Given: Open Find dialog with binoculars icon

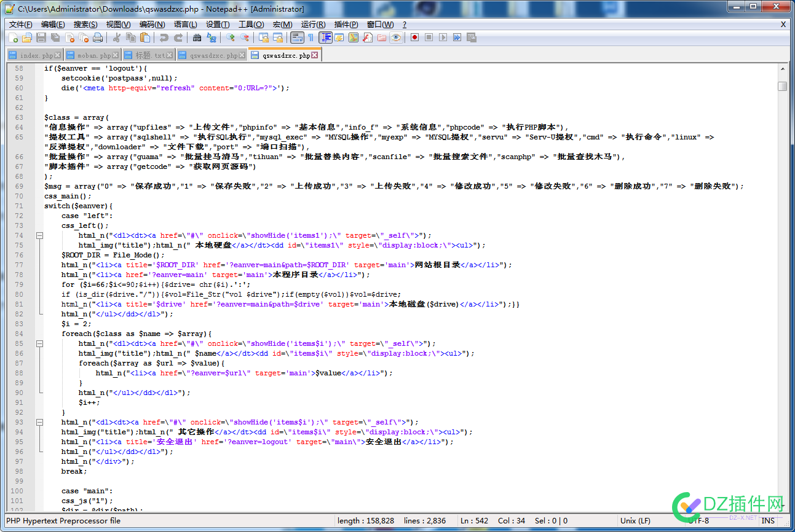Looking at the screenshot, I should click(197, 37).
